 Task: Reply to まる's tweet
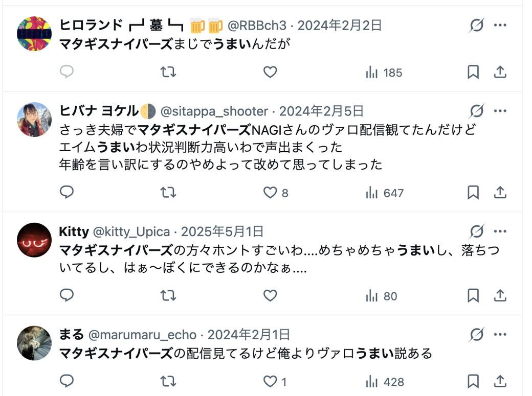tap(66, 381)
